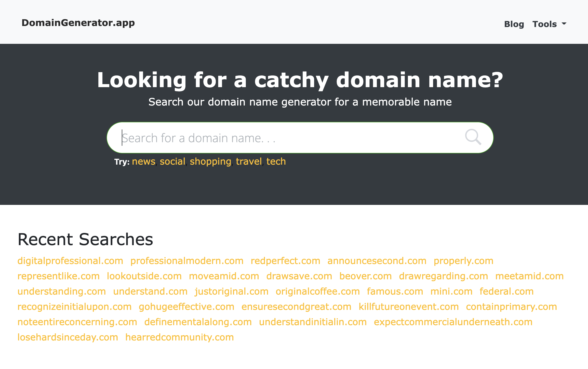Select originalcoffee.com in recent searches
The height and width of the screenshot is (369, 588).
tap(317, 291)
